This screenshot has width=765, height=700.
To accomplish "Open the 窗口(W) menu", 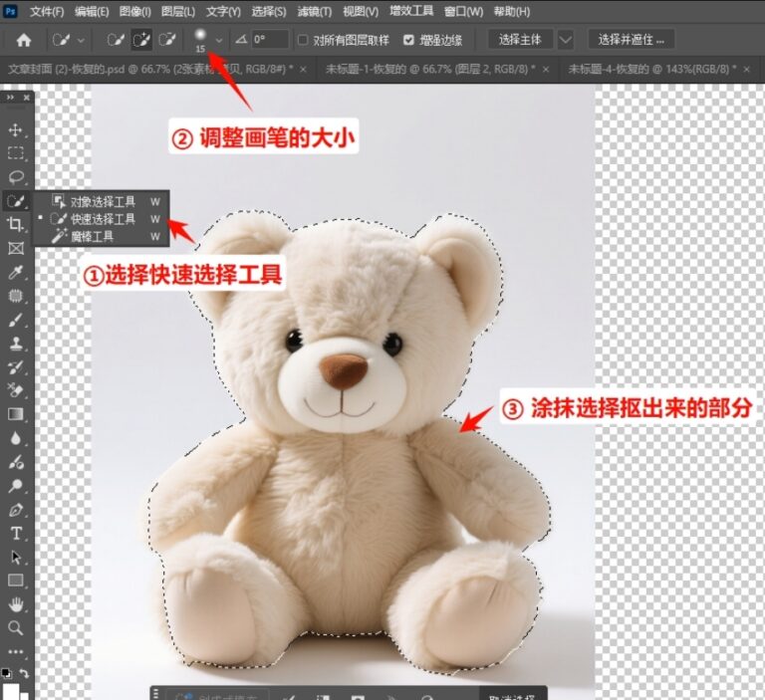I will [463, 11].
